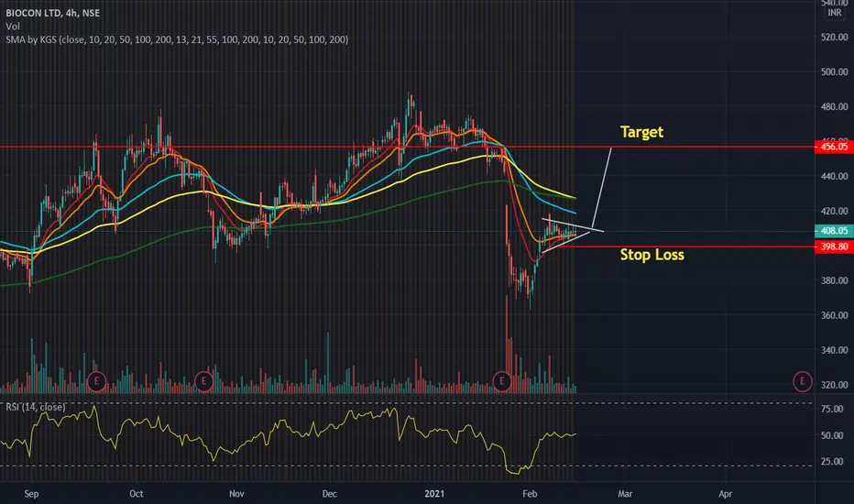This screenshot has height=504, width=854.
Task: Click the Mar label on time axis
Action: 625,494
